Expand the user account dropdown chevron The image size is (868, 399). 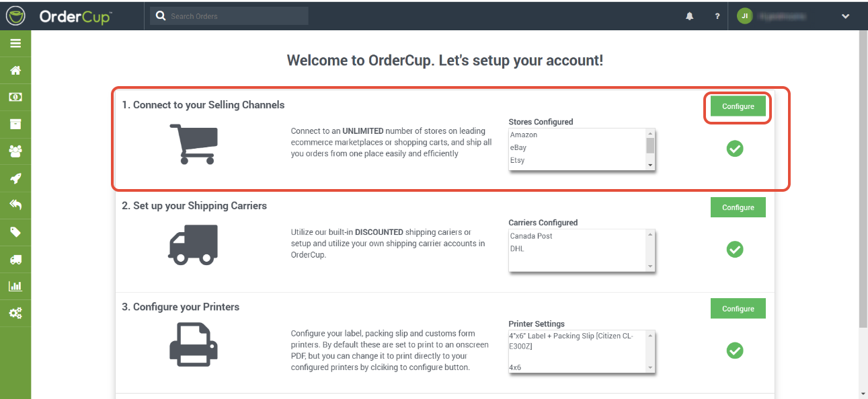click(x=846, y=16)
